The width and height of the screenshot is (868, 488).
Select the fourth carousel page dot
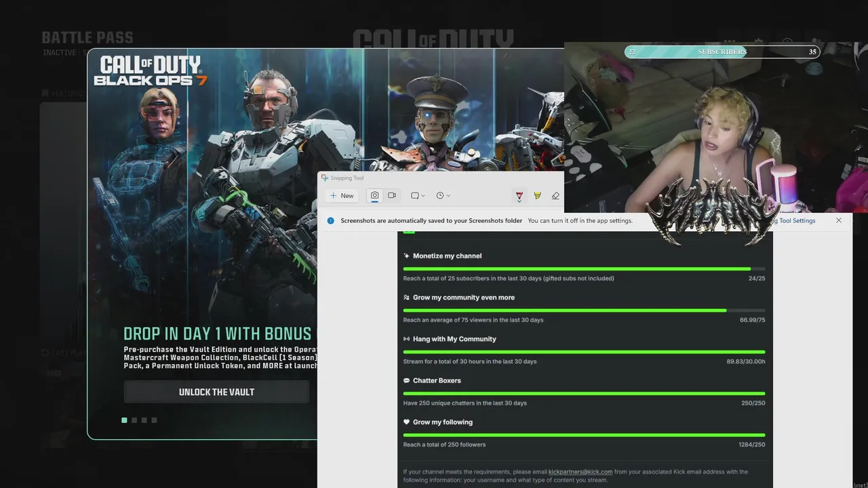pos(154,420)
